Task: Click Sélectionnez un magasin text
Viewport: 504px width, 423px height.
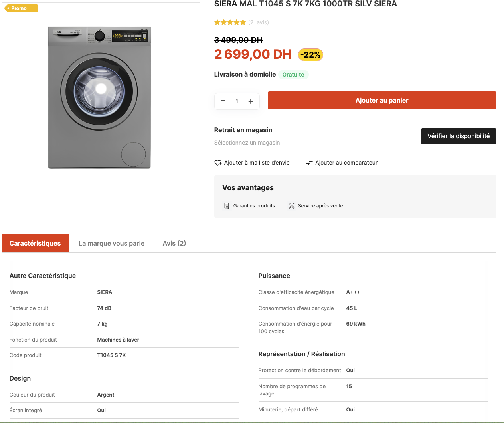Action: (247, 143)
